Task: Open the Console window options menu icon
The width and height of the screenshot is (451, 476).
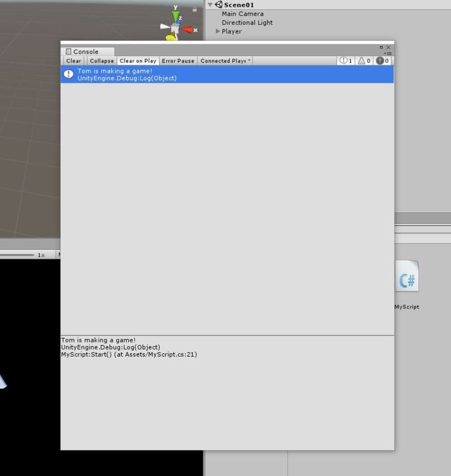Action: (x=388, y=53)
